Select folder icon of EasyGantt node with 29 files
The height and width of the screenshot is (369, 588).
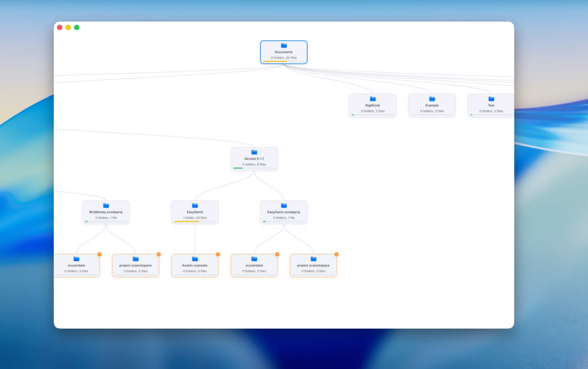[x=195, y=205]
